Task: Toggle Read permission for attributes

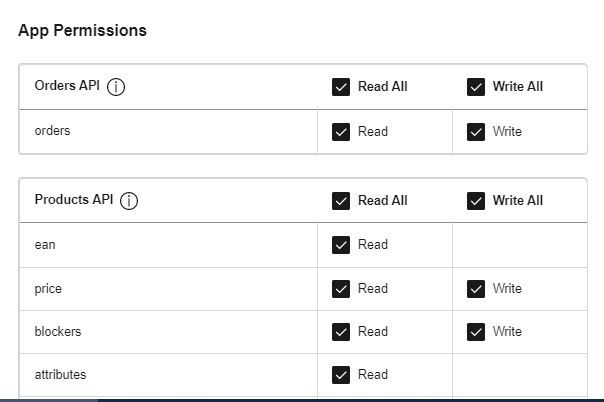Action: [x=341, y=375]
